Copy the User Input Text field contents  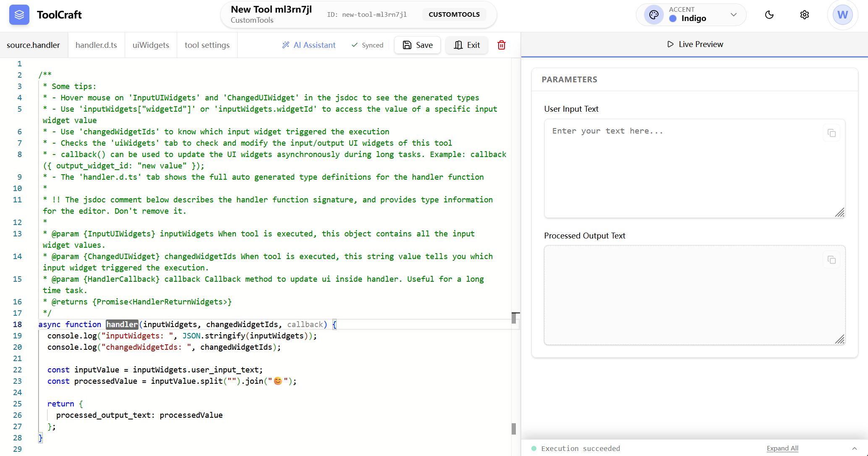pos(832,133)
